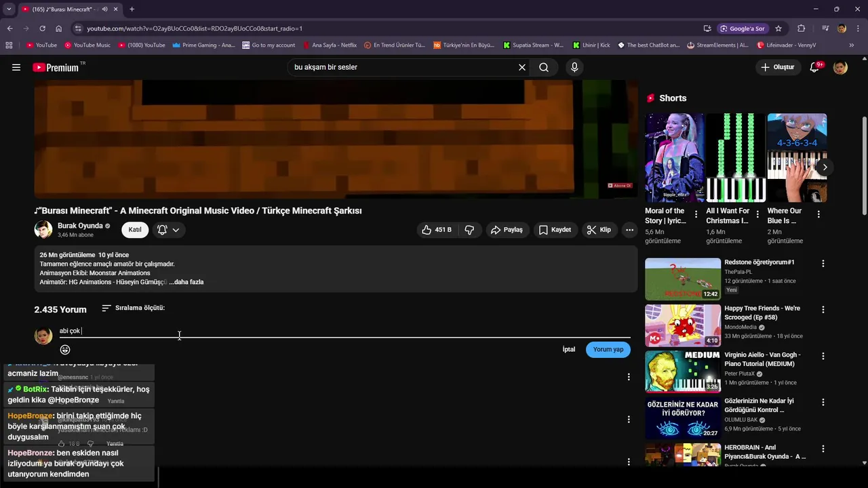The image size is (868, 488).
Task: Expand description with ...daha fazla
Action: 186,282
